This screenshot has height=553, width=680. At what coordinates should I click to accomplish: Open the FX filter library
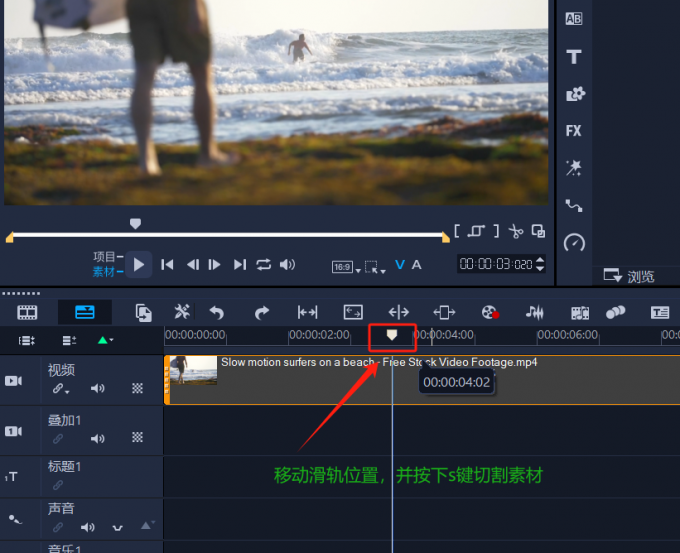(x=574, y=131)
